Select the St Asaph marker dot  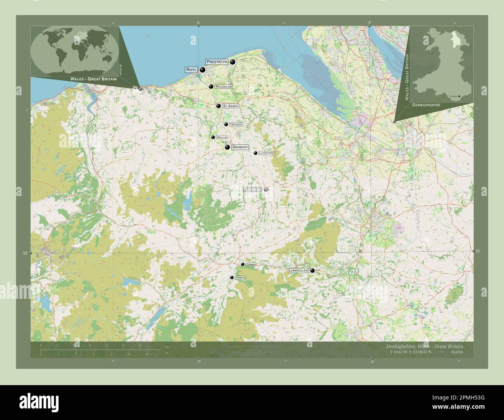(218, 106)
